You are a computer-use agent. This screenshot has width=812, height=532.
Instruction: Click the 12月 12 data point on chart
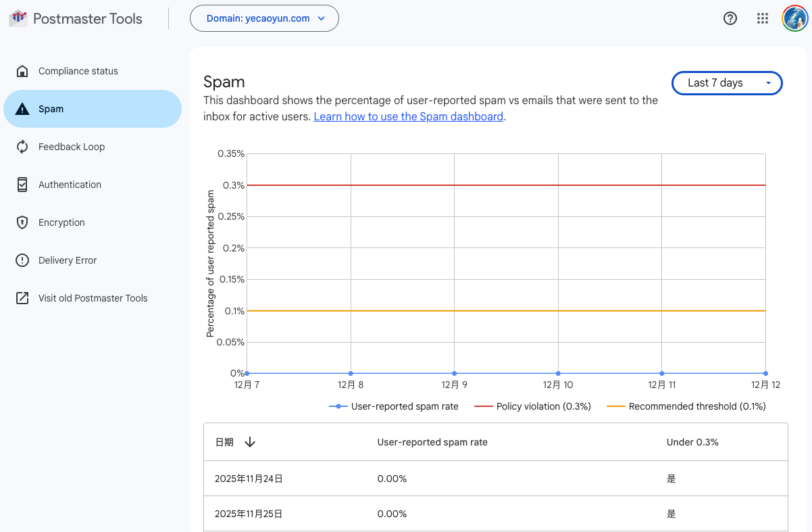pos(765,373)
